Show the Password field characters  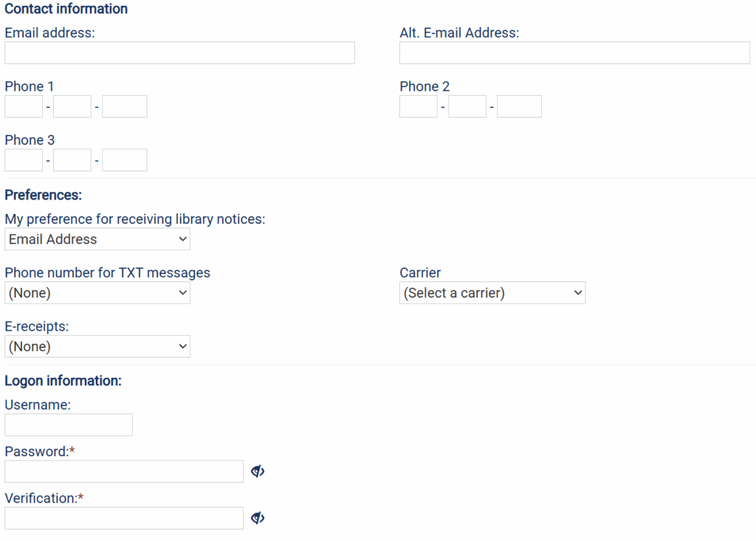point(258,472)
